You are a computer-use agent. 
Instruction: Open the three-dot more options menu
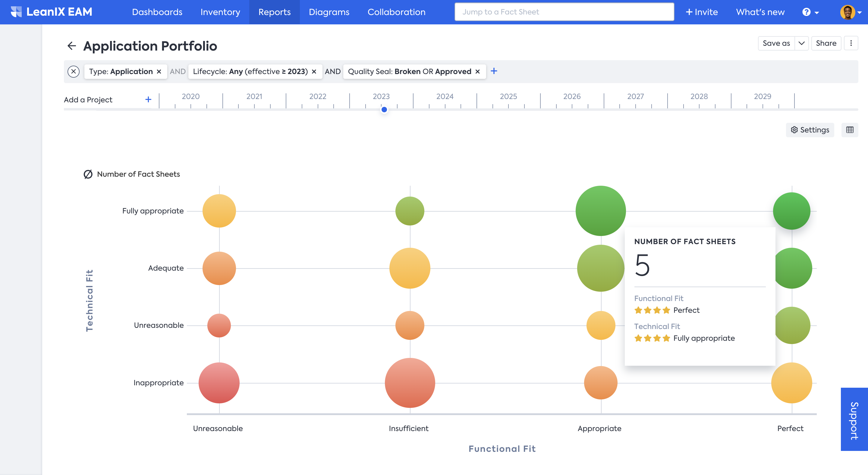tap(851, 43)
